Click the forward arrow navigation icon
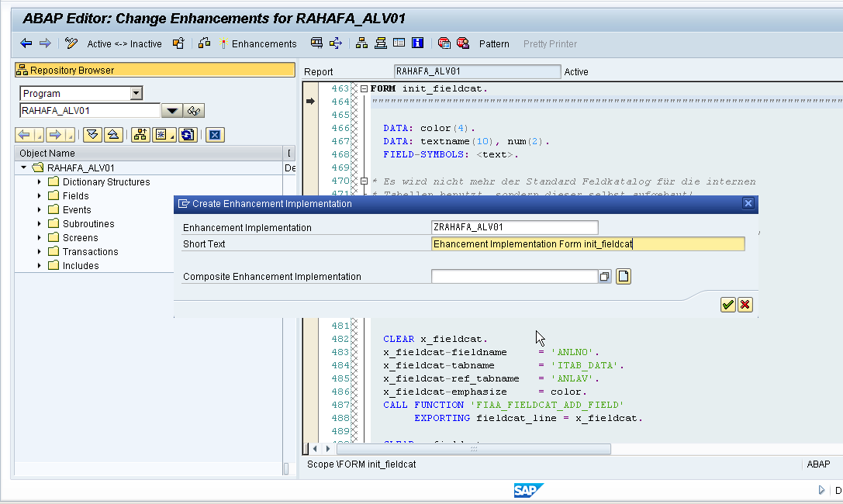This screenshot has width=843, height=504. (45, 43)
